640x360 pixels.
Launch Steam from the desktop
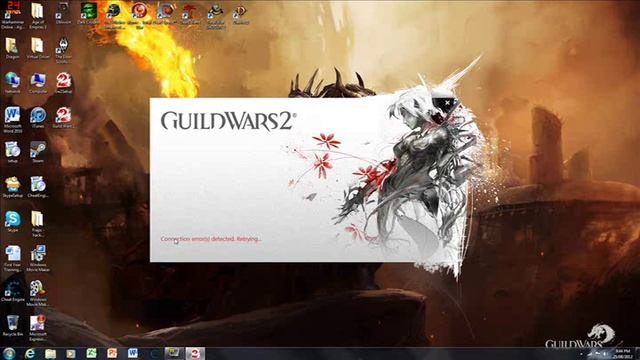(x=38, y=152)
